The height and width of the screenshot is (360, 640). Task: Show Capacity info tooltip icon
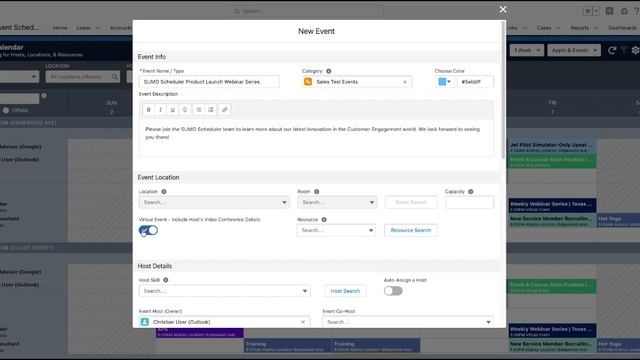(471, 191)
